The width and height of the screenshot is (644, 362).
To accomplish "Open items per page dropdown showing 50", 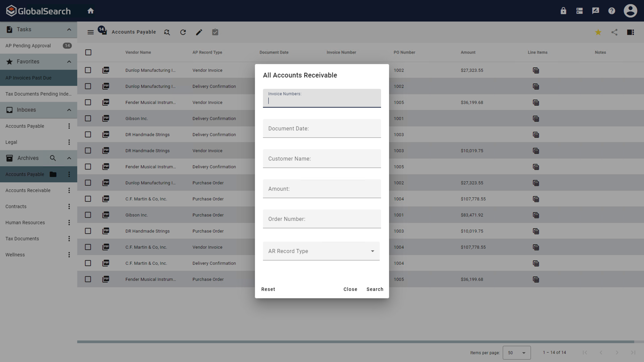I will click(x=516, y=353).
